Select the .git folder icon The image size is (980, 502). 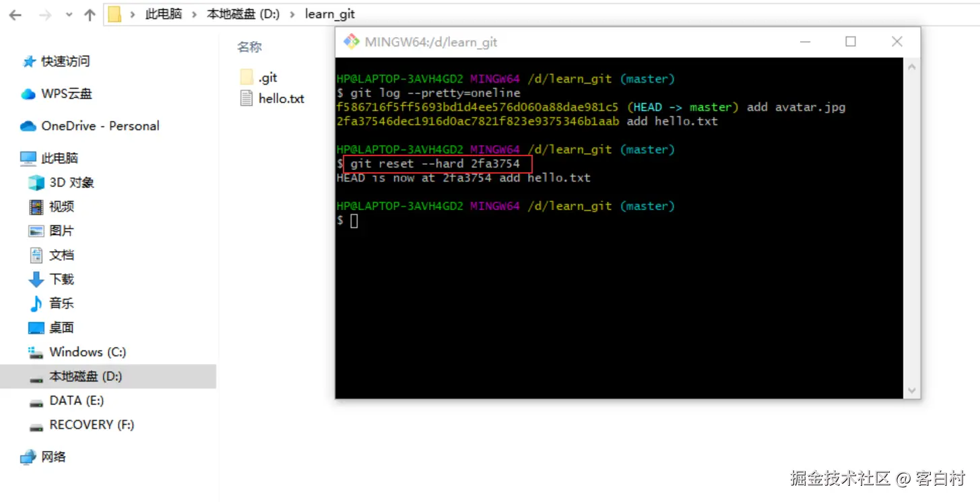247,77
